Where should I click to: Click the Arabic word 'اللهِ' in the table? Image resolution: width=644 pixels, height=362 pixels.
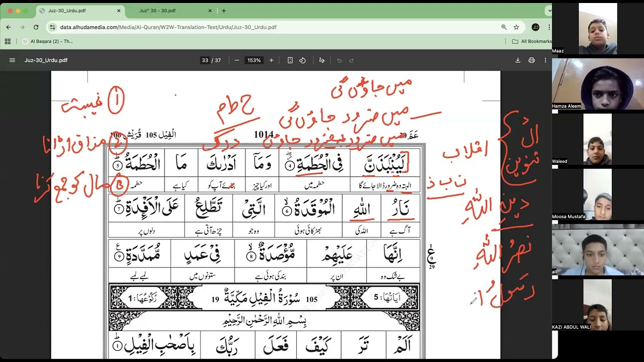click(x=362, y=209)
